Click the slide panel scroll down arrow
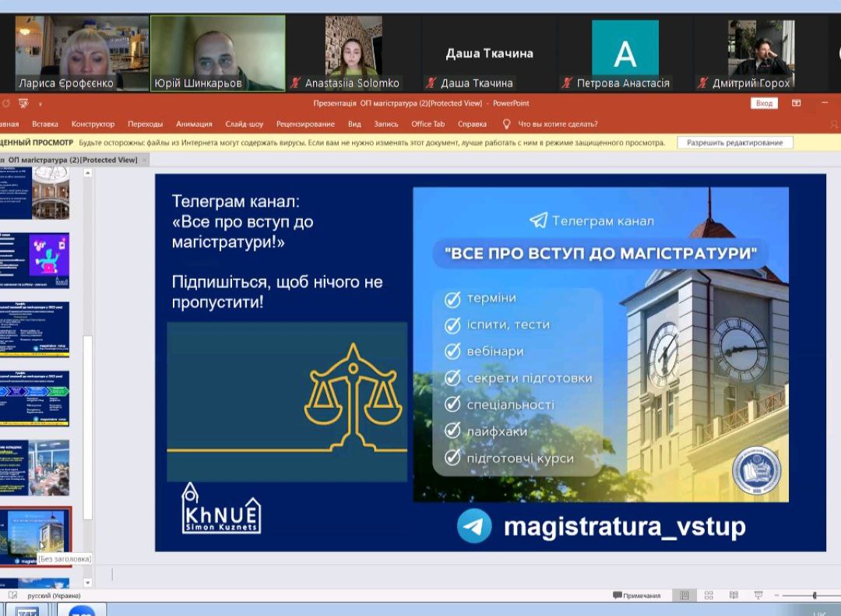This screenshot has width=841, height=616. click(x=88, y=583)
